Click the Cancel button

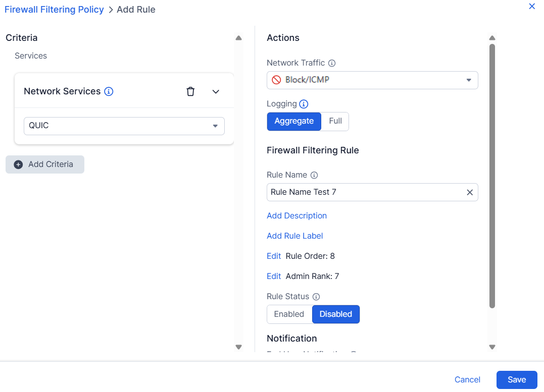pos(467,379)
